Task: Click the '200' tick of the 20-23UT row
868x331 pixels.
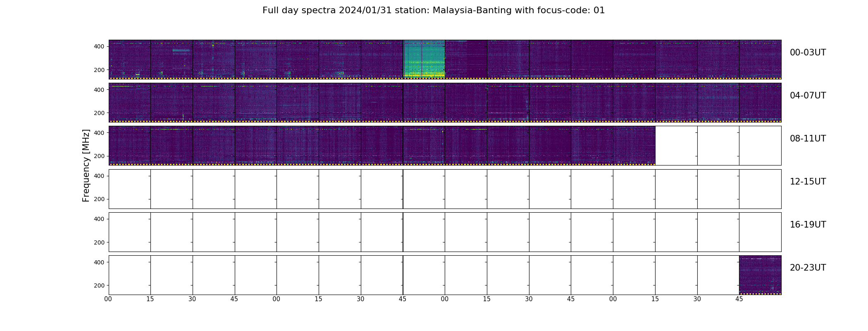Action: [99, 285]
